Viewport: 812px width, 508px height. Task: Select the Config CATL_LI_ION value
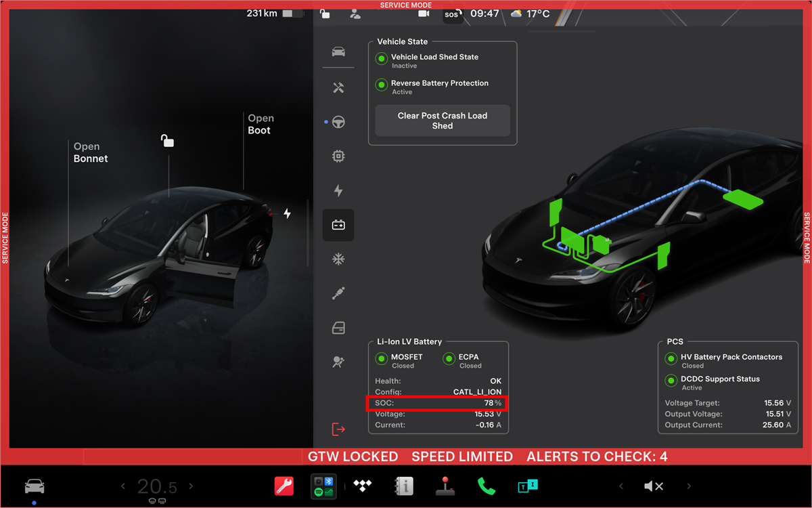coord(477,392)
